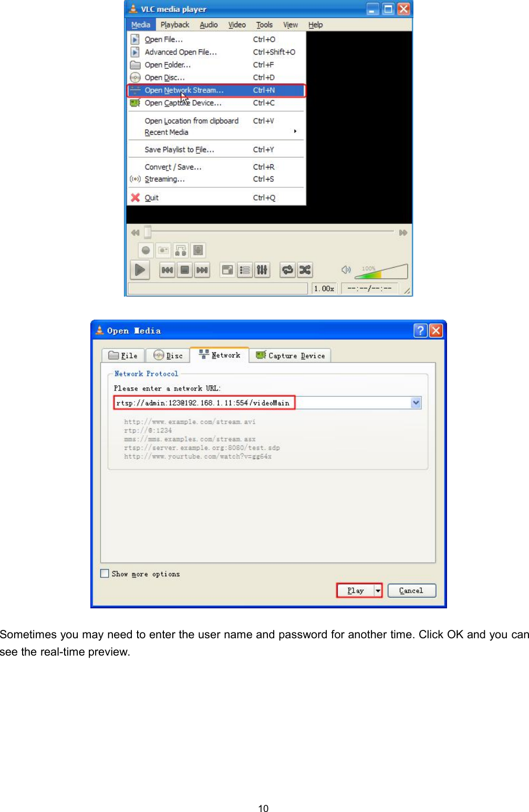
Task: Open the network URL dropdown list
Action: click(x=416, y=403)
